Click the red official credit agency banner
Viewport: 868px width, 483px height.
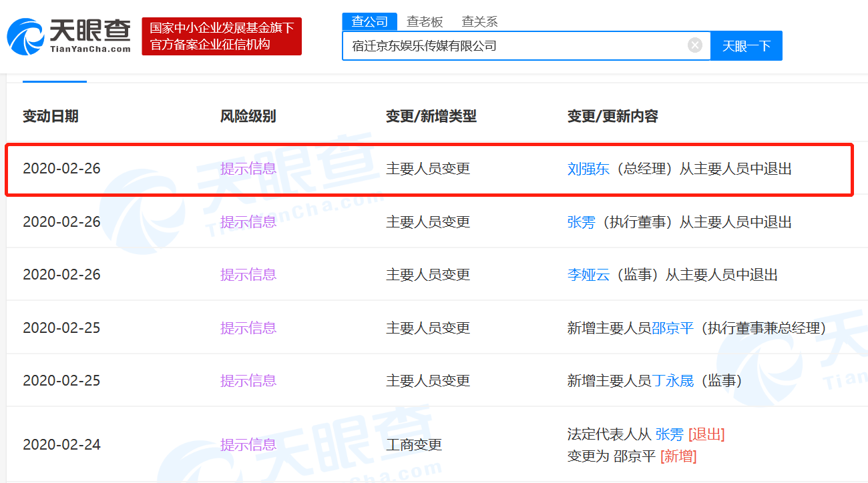tap(222, 37)
